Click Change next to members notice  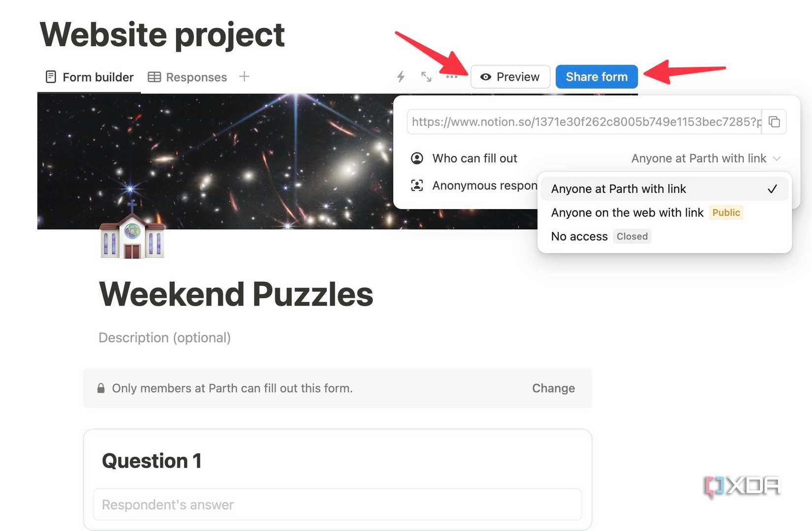tap(553, 388)
